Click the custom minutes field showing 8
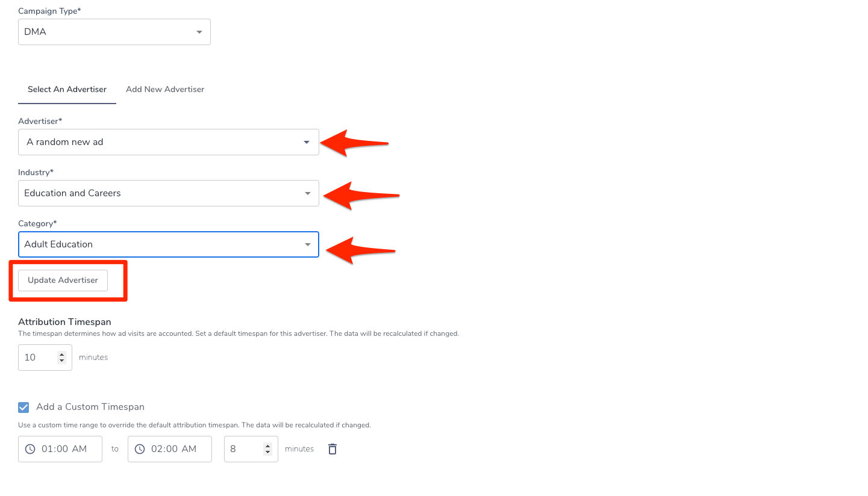 pyautogui.click(x=243, y=449)
